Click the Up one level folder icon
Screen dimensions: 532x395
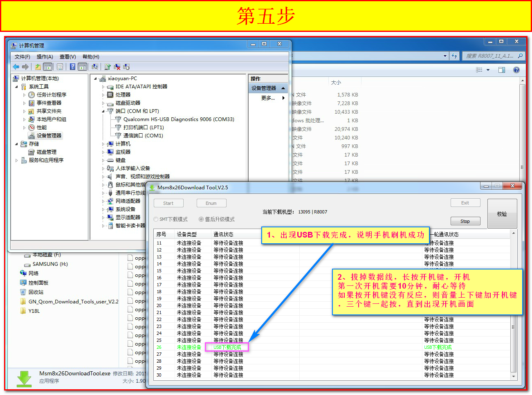point(38,67)
